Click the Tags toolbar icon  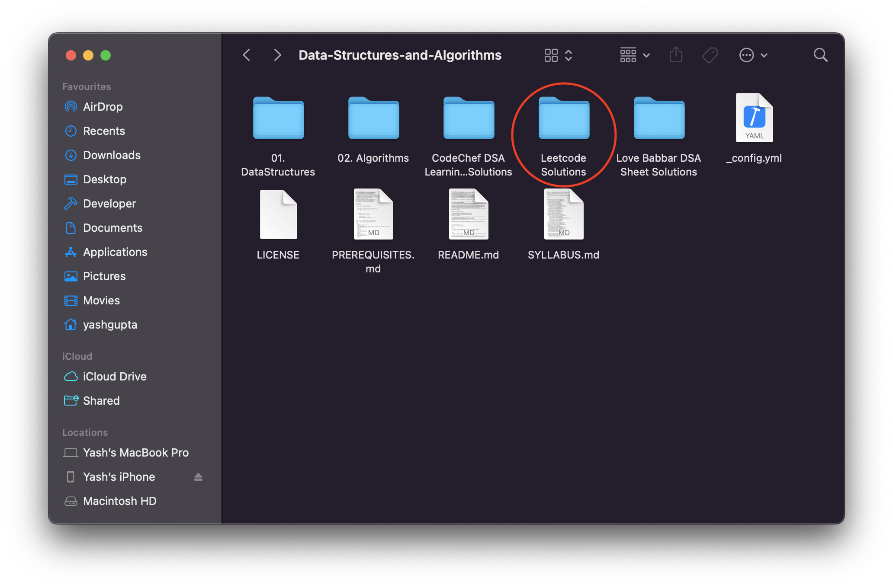[710, 55]
